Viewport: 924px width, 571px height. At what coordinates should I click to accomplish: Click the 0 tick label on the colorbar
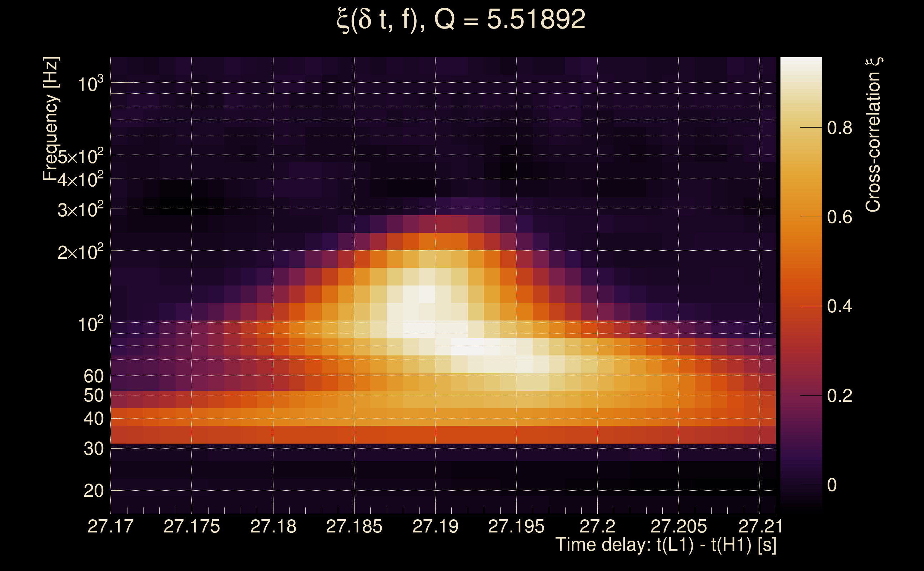[832, 485]
